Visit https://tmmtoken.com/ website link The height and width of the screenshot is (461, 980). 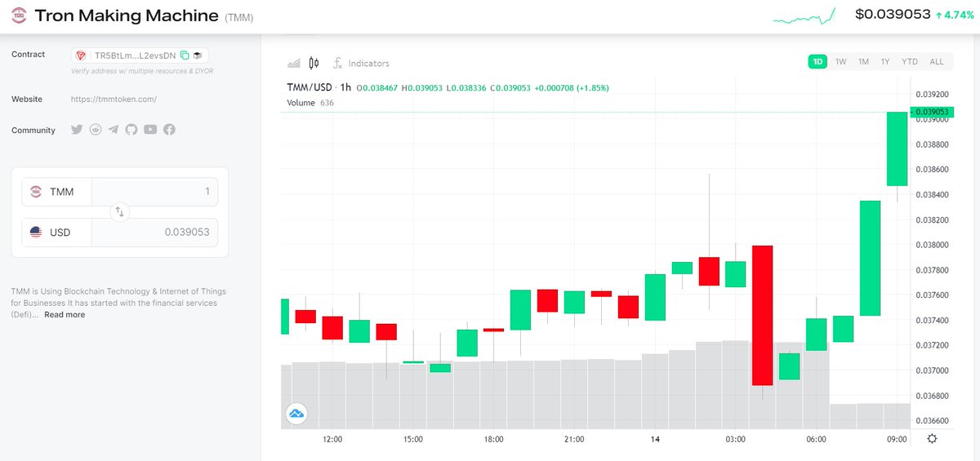[x=114, y=100]
